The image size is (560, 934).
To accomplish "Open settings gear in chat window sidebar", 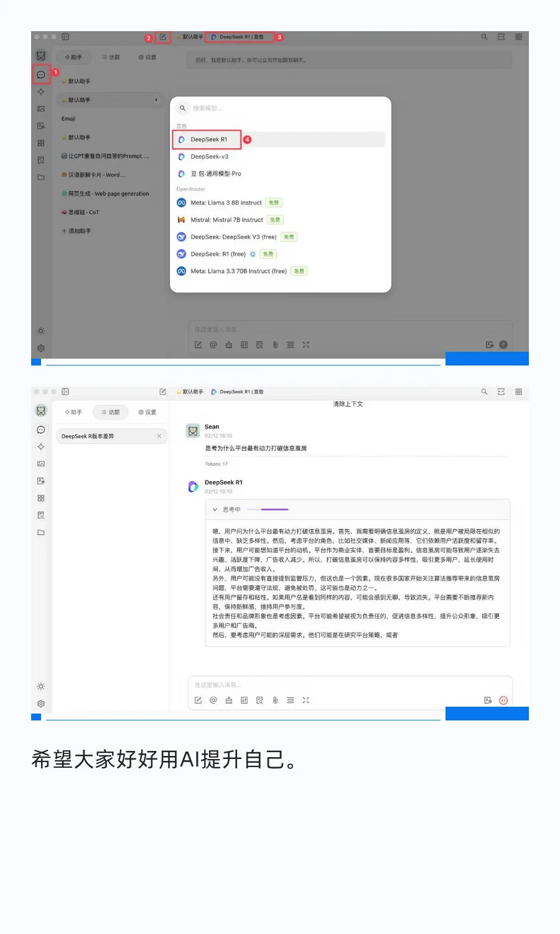I will pyautogui.click(x=40, y=704).
